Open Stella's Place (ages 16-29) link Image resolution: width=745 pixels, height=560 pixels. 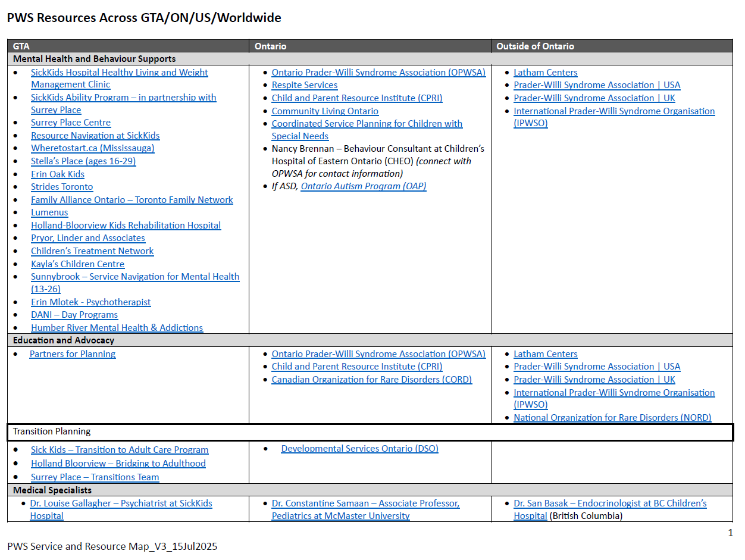pos(83,161)
